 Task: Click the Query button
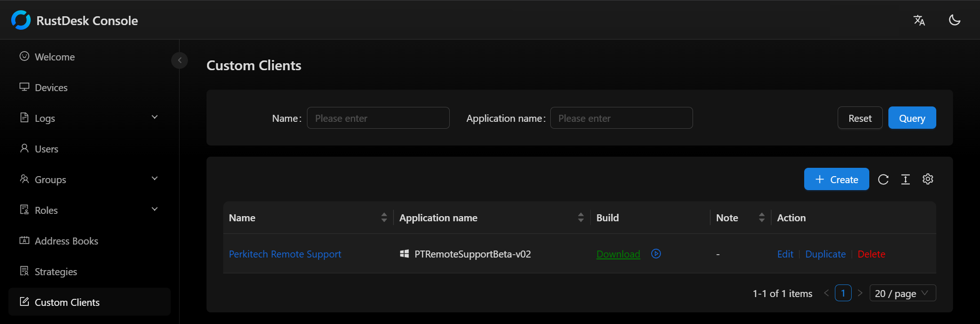tap(912, 118)
